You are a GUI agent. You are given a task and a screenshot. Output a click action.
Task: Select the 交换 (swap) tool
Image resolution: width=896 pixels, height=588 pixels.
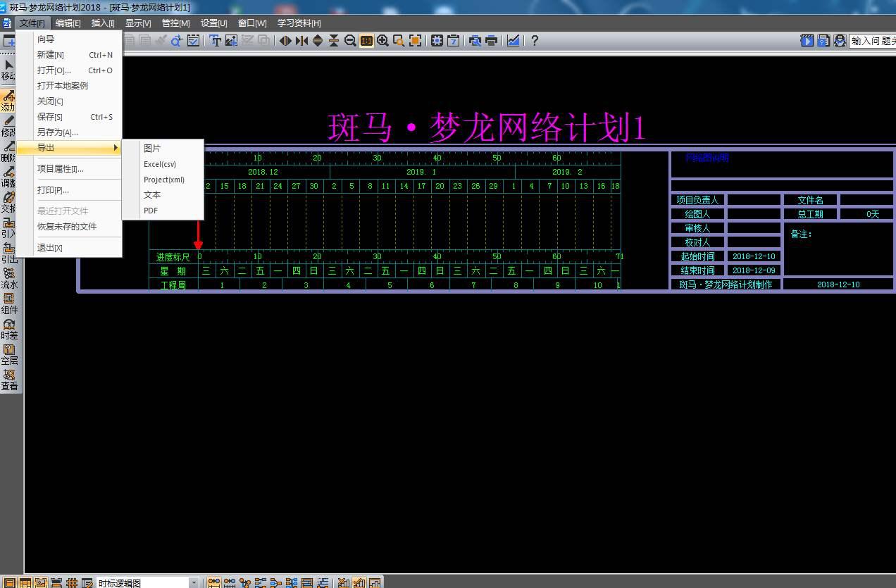click(x=8, y=203)
